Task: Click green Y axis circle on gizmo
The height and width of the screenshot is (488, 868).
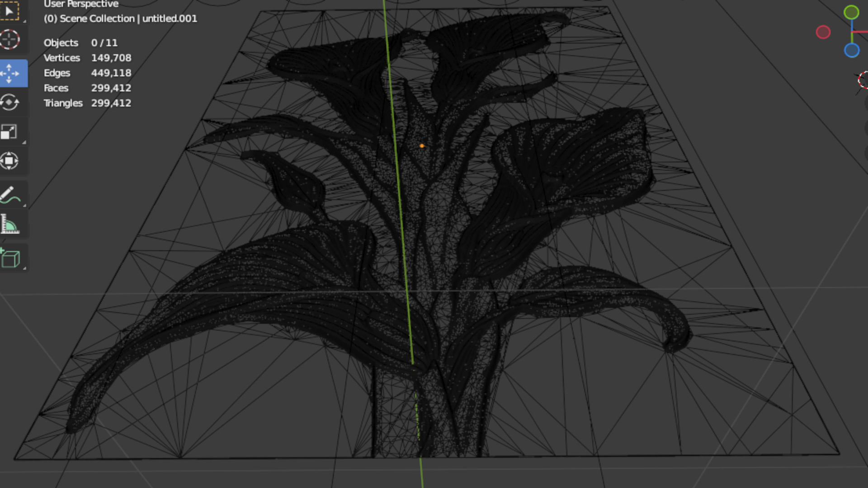Action: click(x=851, y=12)
